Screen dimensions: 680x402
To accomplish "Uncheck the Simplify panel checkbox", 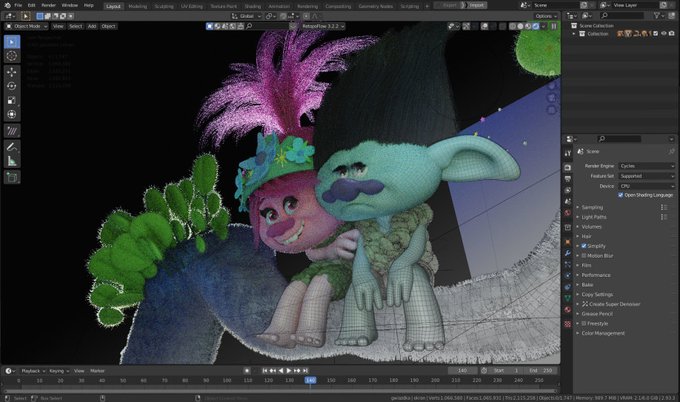I will coord(584,246).
